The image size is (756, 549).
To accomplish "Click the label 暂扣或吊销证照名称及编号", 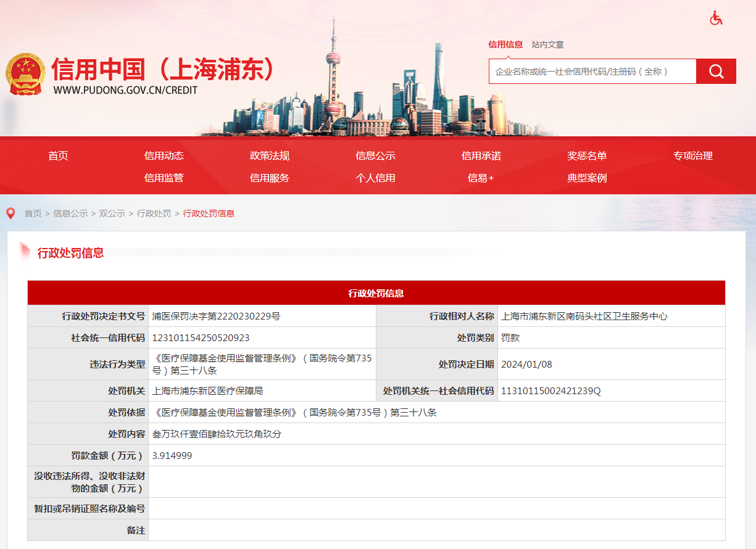I will tap(89, 509).
